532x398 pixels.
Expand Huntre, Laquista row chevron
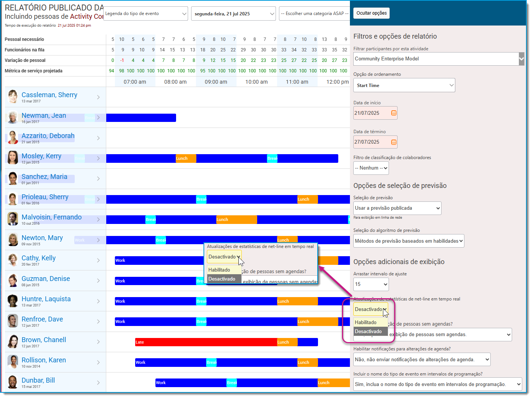pos(98,301)
